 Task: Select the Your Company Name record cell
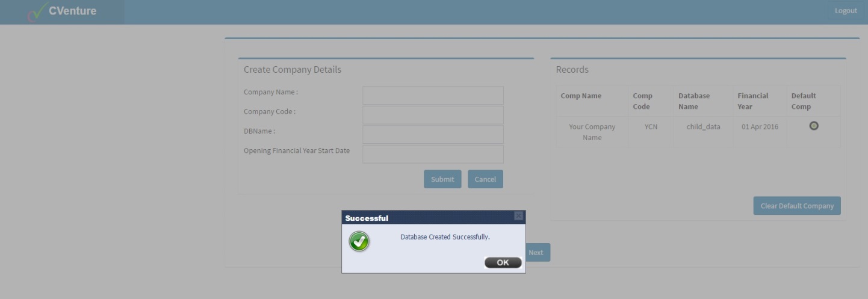point(592,132)
